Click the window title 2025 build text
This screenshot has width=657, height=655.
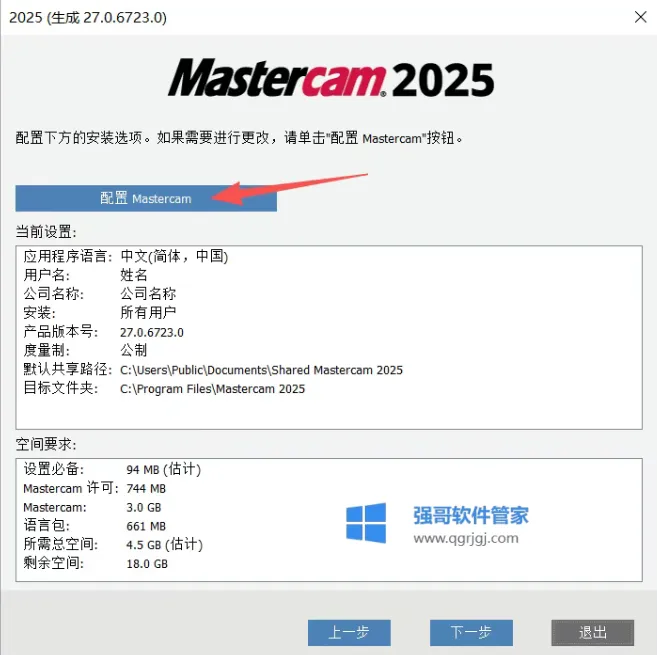pos(88,18)
